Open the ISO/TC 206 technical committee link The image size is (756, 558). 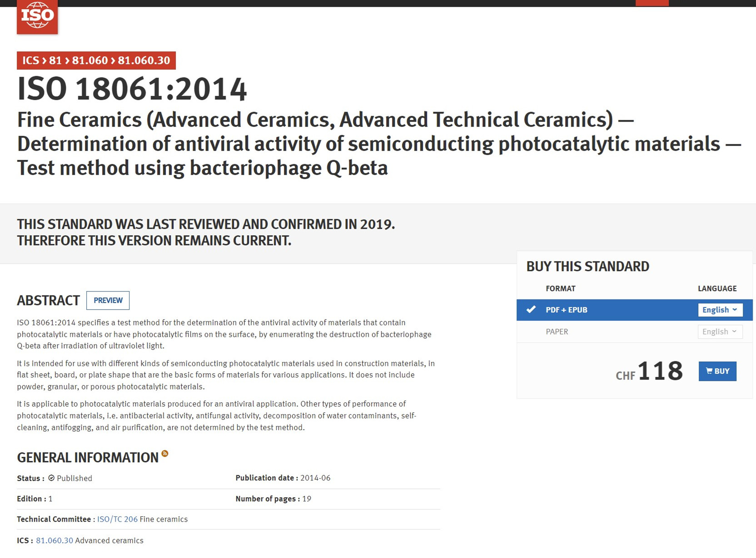coord(117,519)
